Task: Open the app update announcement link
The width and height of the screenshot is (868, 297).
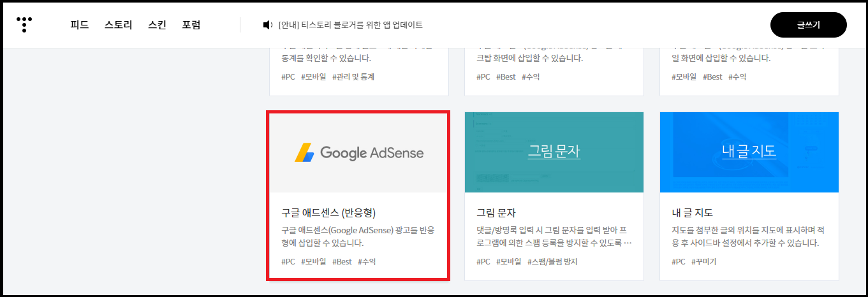Action: coord(351,25)
